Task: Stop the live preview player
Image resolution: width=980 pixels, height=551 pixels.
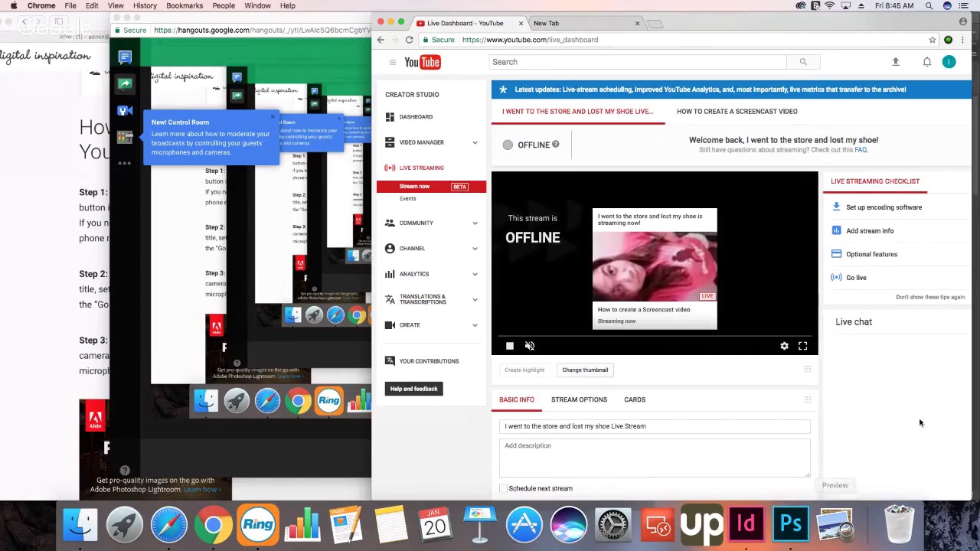Action: coord(510,346)
